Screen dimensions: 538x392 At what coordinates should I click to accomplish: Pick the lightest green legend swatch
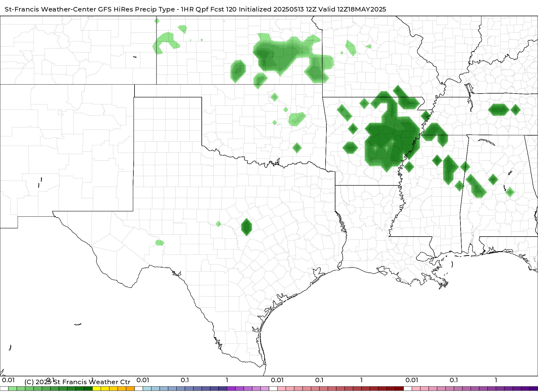tap(13, 389)
